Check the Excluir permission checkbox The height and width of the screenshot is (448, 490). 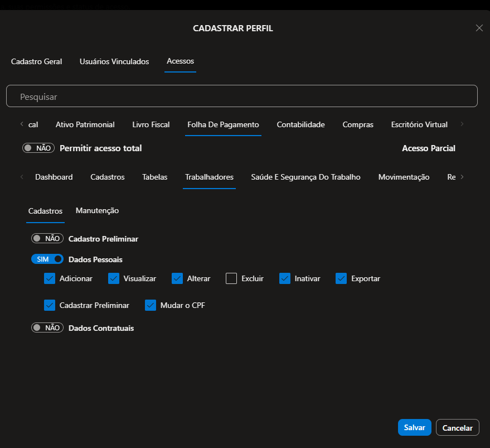pos(231,278)
